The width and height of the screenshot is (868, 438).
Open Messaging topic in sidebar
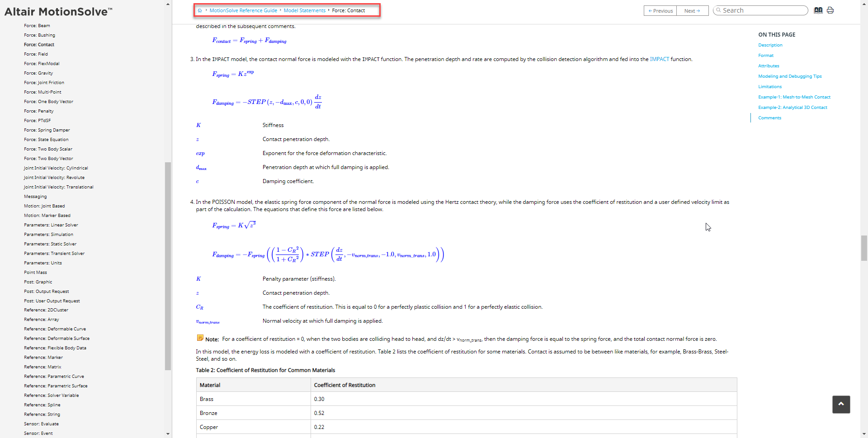click(x=35, y=197)
